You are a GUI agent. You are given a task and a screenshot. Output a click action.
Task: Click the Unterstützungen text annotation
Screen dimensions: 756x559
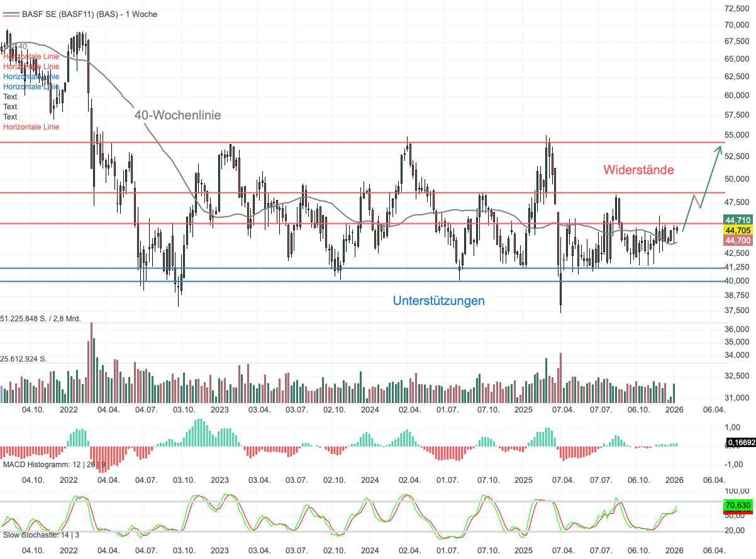[x=438, y=301]
